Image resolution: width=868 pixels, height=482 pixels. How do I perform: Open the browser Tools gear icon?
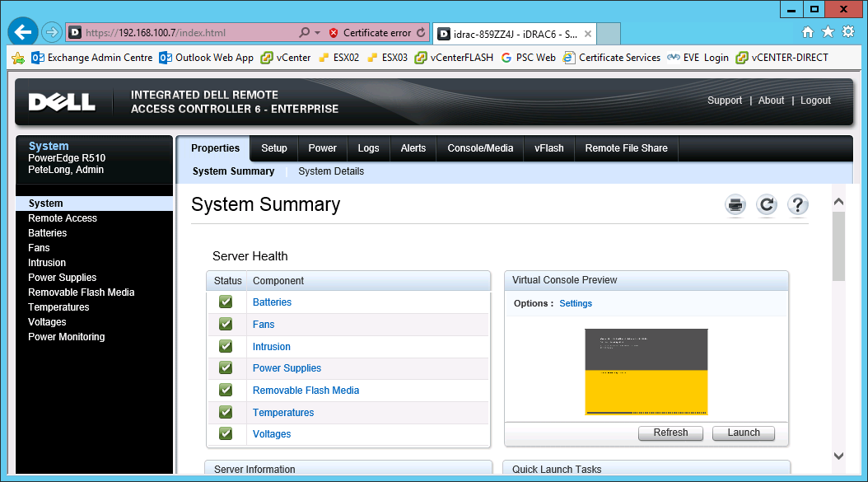848,32
